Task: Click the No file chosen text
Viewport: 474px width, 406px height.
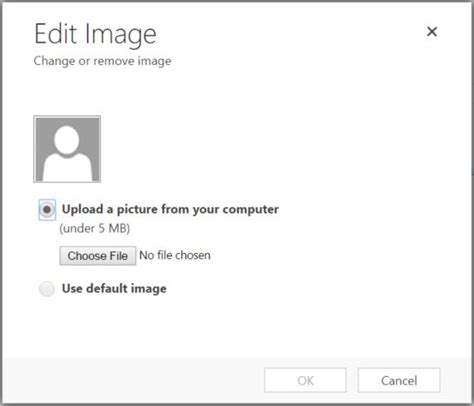Action: tap(175, 255)
